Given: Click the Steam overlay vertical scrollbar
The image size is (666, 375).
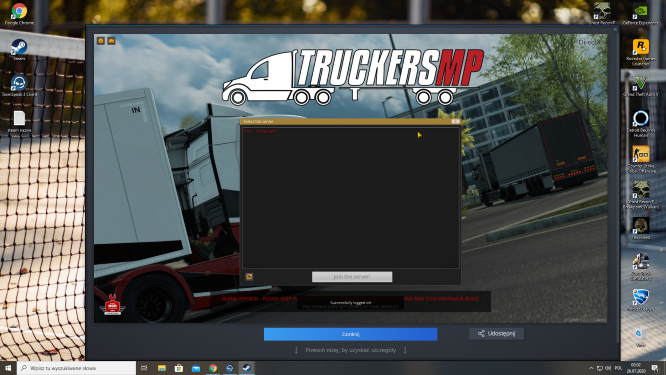Looking at the screenshot, I should [618, 187].
